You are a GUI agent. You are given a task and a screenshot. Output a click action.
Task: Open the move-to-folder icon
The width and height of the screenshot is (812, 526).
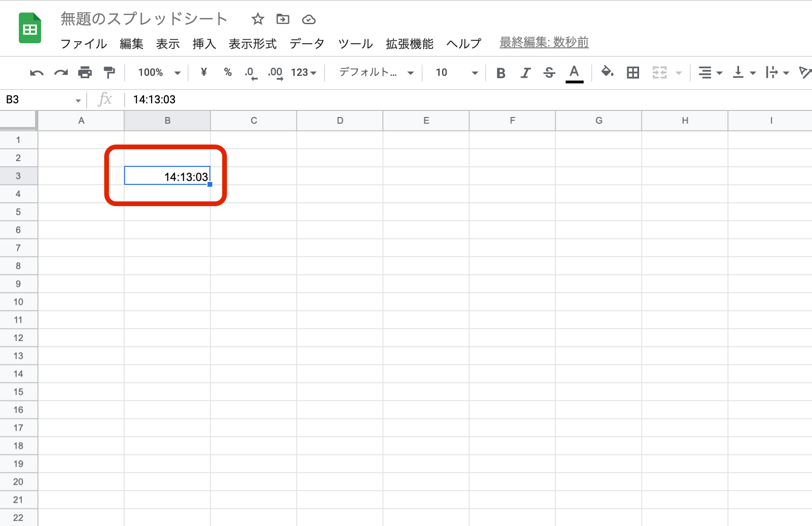[283, 19]
